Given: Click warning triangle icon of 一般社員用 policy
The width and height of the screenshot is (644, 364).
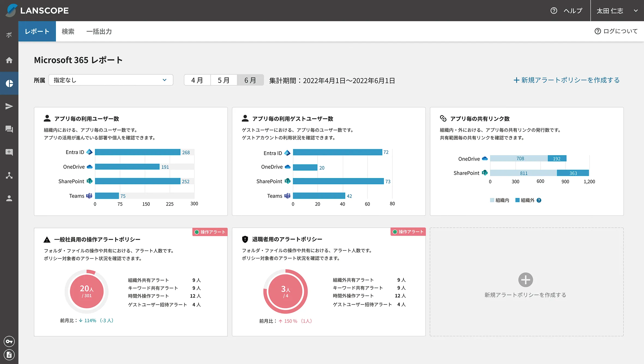Looking at the screenshot, I should [x=47, y=240].
